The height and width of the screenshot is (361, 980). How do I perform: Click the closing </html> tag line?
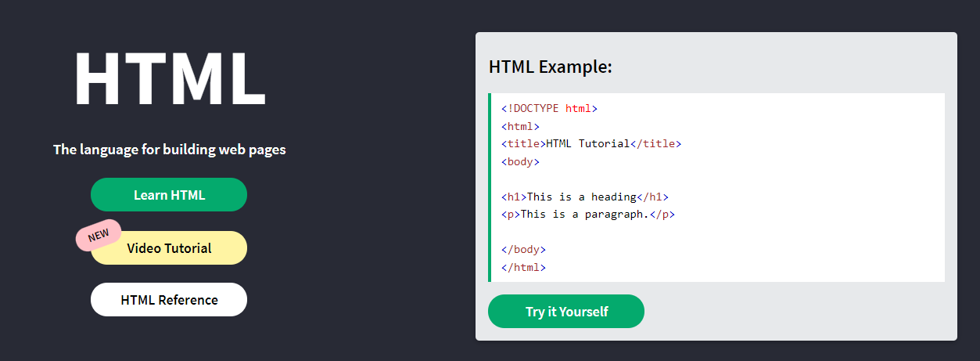click(x=523, y=267)
